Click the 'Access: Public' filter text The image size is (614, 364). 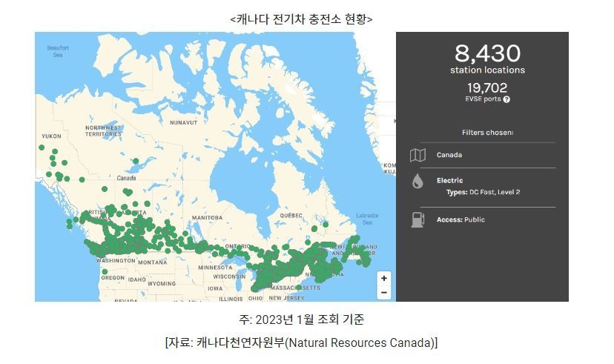point(460,219)
